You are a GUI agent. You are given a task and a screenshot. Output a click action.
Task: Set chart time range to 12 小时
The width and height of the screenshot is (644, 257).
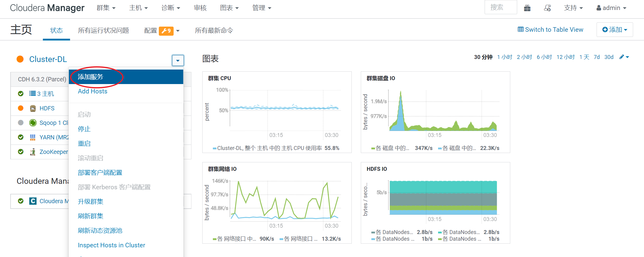(x=566, y=57)
